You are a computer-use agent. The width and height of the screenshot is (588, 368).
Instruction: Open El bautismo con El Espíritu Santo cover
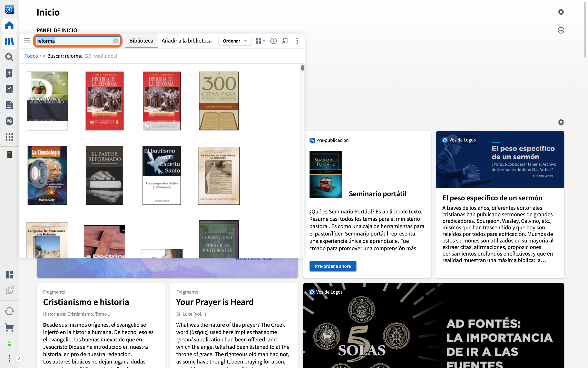(161, 175)
